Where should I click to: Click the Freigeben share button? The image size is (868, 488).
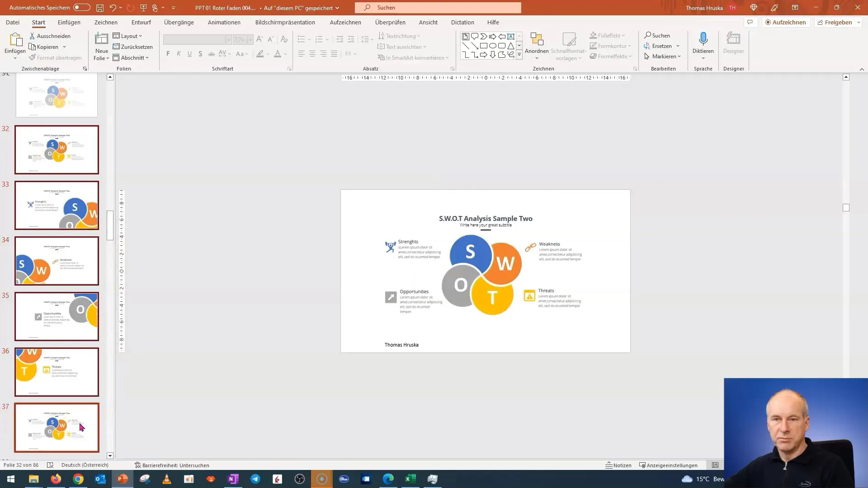(x=838, y=22)
